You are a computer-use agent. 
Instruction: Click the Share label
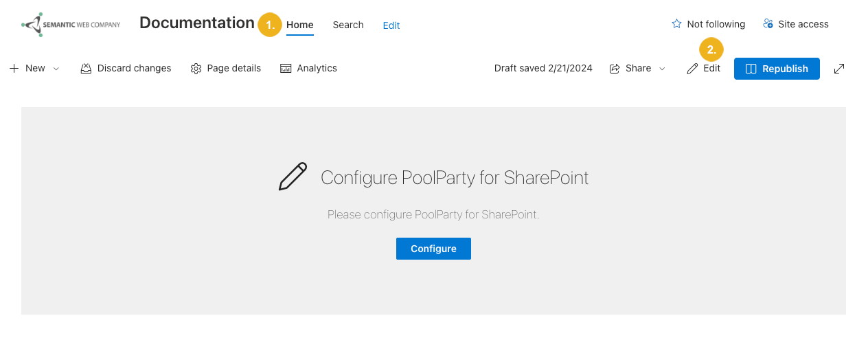pyautogui.click(x=639, y=68)
